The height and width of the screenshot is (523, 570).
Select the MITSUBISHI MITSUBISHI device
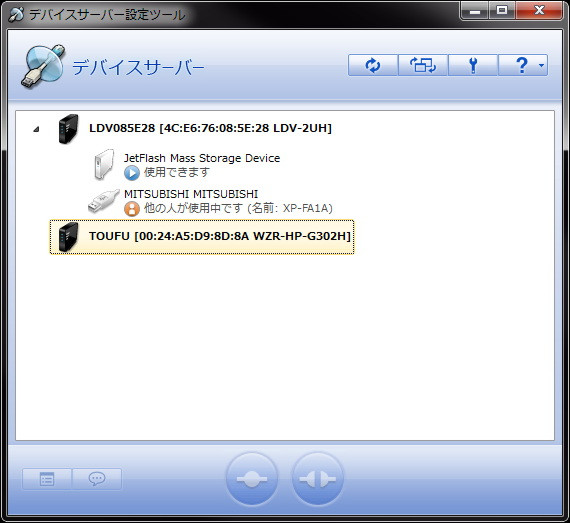click(x=191, y=194)
